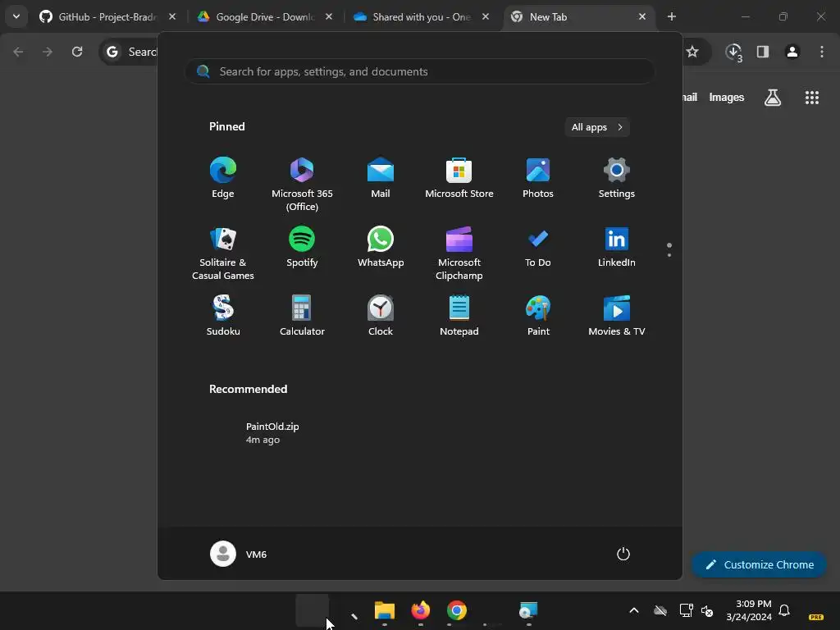Click Customize Chrome button
The image size is (840, 630).
pos(759,564)
